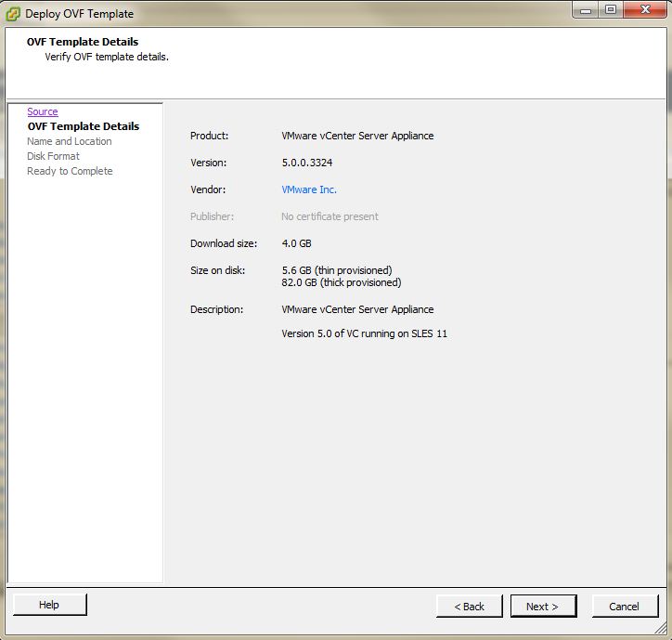Click the 5.6 GB (thin provisioned) text

(x=337, y=270)
